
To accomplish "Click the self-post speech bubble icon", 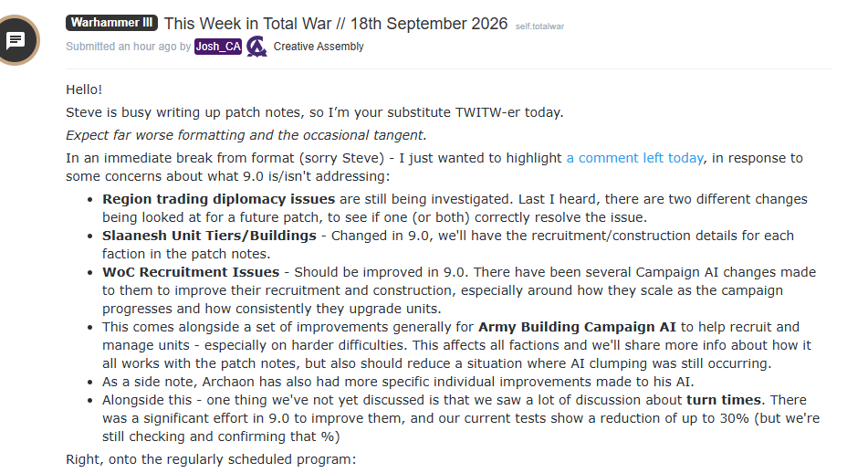I will pyautogui.click(x=15, y=40).
